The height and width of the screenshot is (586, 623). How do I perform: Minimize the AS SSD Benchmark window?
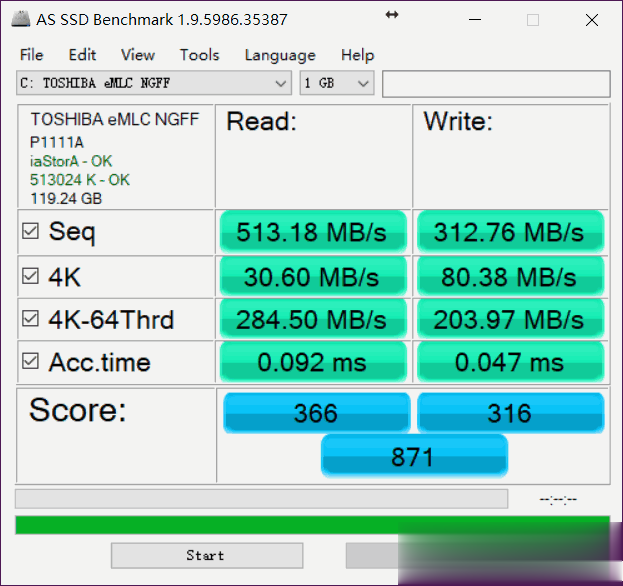tap(475, 19)
